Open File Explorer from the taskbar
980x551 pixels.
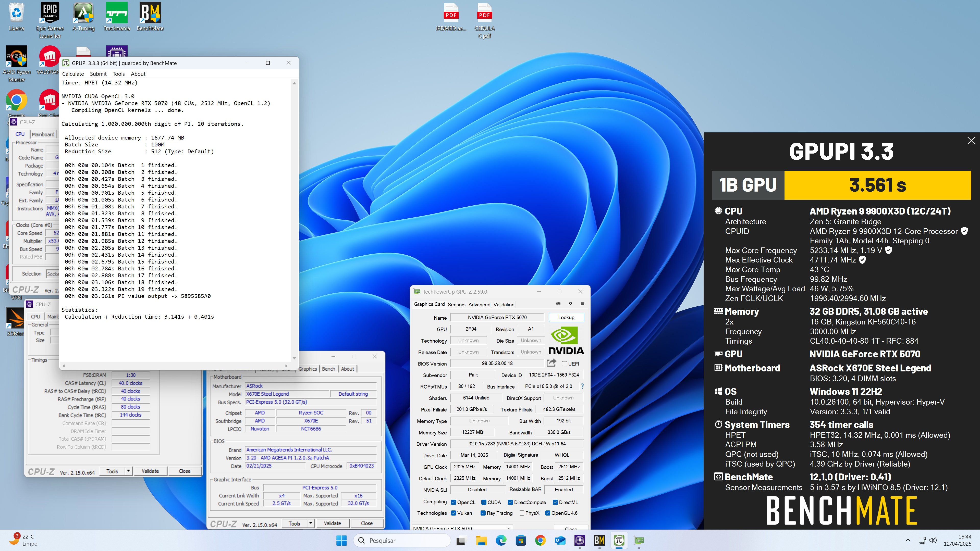pyautogui.click(x=481, y=540)
